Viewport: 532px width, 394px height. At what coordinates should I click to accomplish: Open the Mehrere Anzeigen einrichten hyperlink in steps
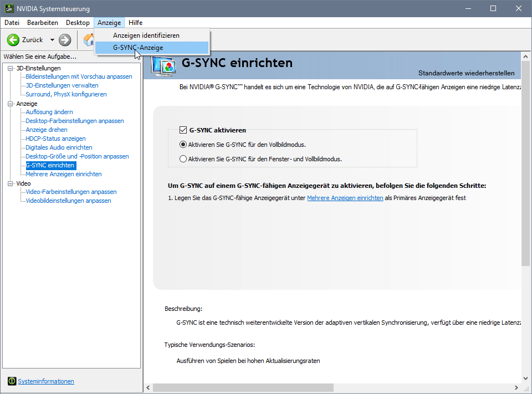pyautogui.click(x=345, y=198)
